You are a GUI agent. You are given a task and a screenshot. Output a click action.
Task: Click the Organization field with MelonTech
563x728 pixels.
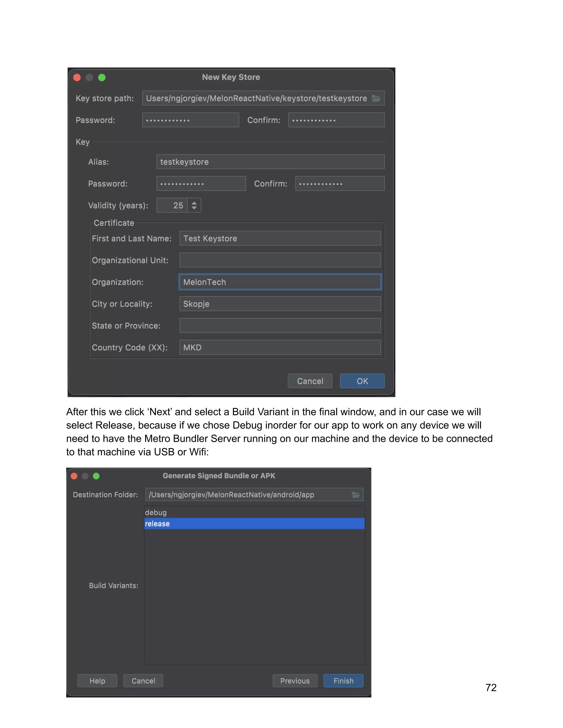(x=280, y=282)
